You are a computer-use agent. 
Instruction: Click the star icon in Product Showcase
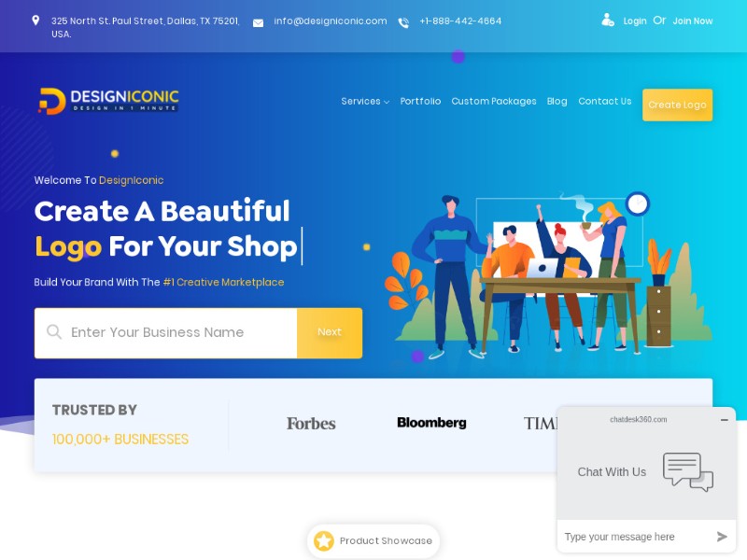click(x=324, y=540)
